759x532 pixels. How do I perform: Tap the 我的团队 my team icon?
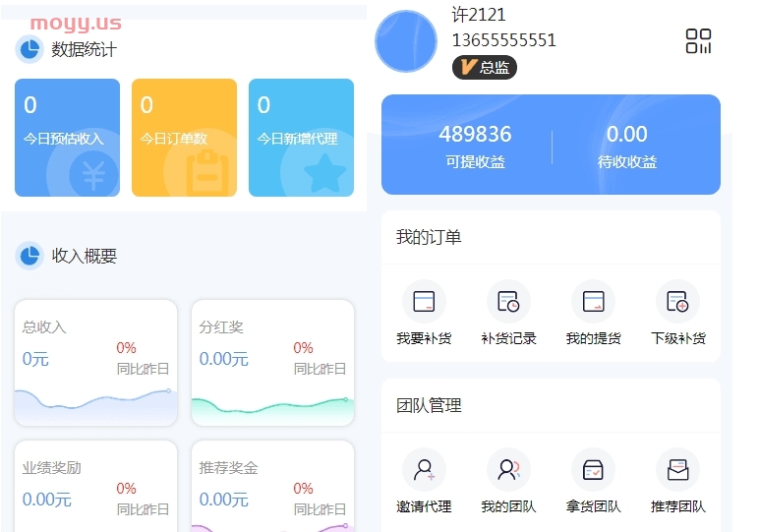(508, 469)
